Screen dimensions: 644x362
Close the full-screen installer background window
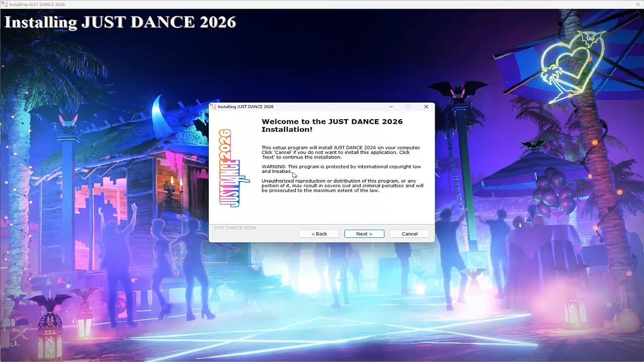[638, 5]
